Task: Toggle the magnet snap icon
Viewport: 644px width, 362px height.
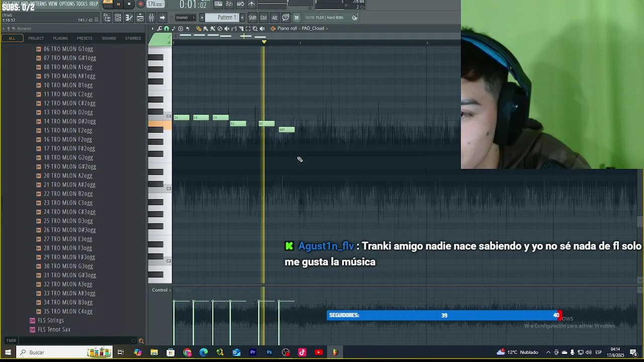Action: point(167,29)
